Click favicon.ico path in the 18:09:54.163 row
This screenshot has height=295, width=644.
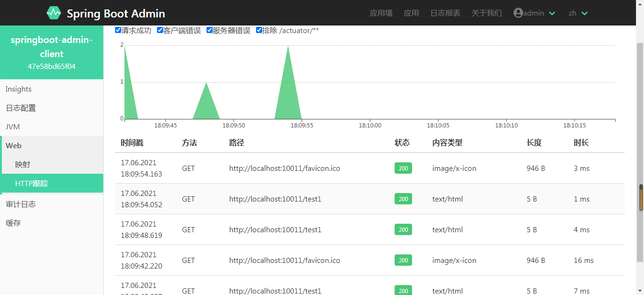pos(285,168)
